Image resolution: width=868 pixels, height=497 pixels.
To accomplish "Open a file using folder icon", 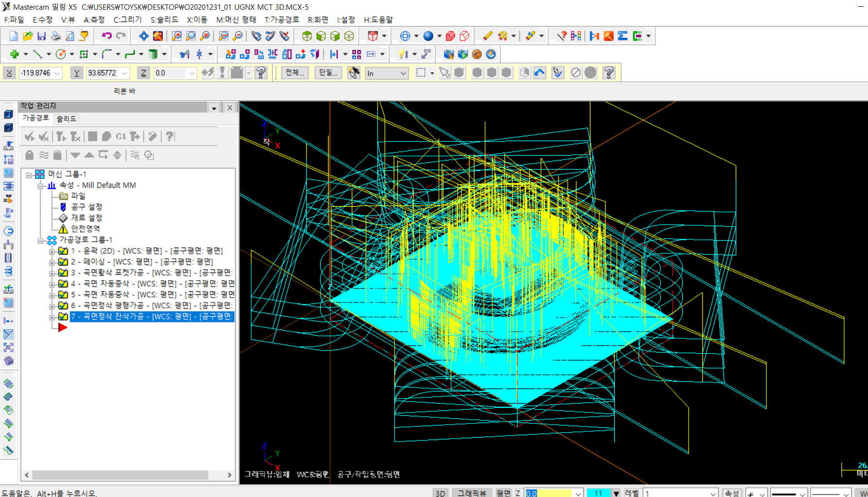I will click(28, 36).
